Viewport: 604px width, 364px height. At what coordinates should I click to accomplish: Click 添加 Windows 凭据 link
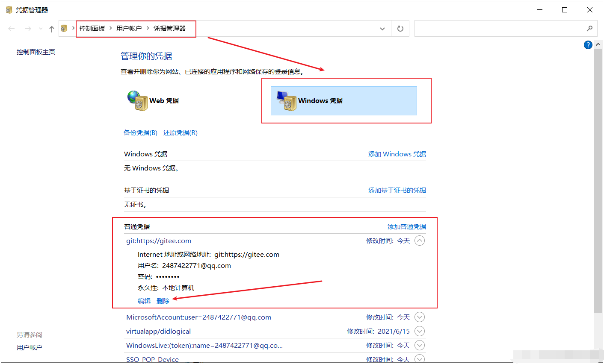(397, 154)
